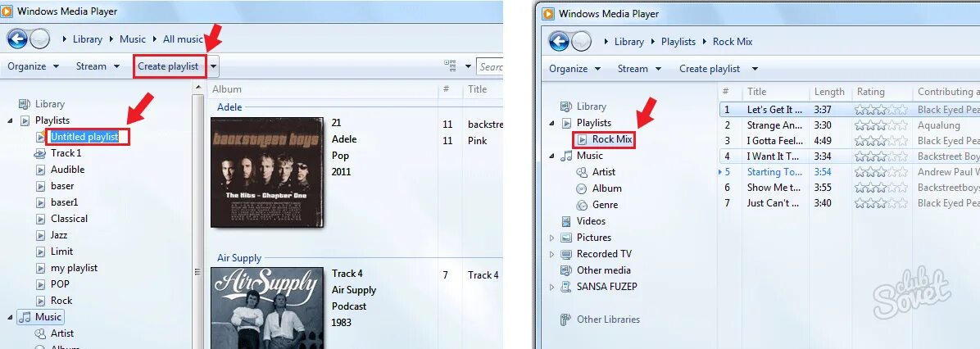The height and width of the screenshot is (349, 980).
Task: Click Create playlist in Rock Mix window
Action: [x=710, y=69]
